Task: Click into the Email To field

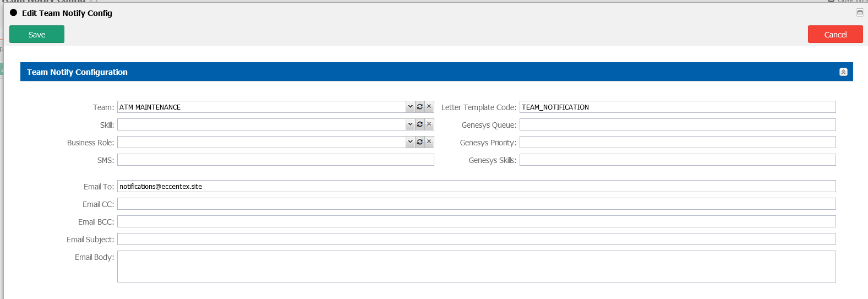Action: tap(476, 186)
